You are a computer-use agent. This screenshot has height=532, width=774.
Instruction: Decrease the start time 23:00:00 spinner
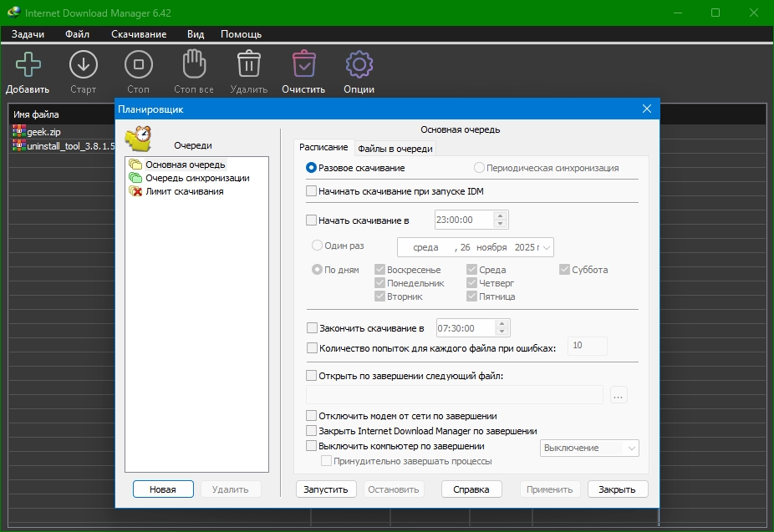coord(501,224)
